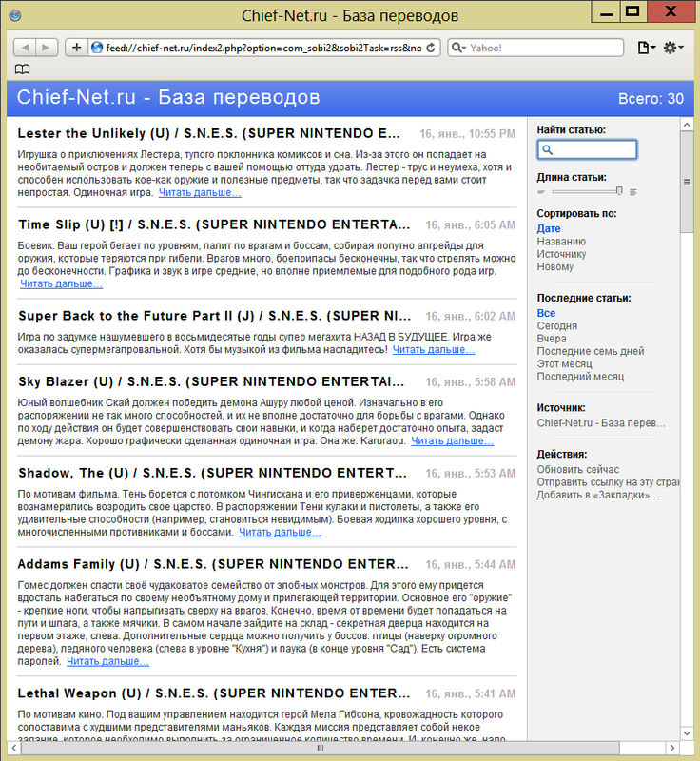This screenshot has height=761, width=700.
Task: Filter articles to Последний месяц
Action: coord(580,376)
